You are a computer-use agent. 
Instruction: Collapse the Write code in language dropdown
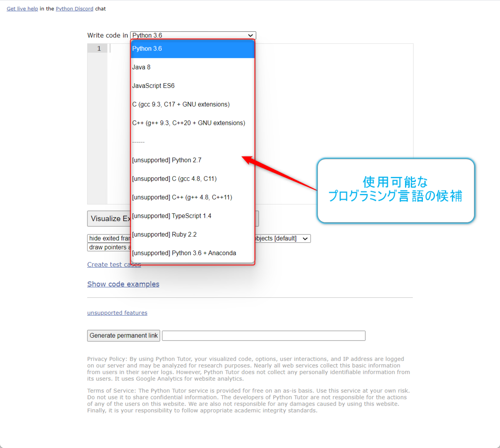pos(193,35)
